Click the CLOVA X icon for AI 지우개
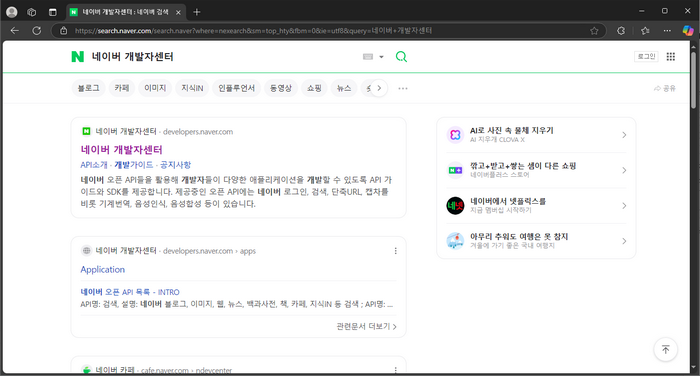This screenshot has height=376, width=700. tap(455, 134)
